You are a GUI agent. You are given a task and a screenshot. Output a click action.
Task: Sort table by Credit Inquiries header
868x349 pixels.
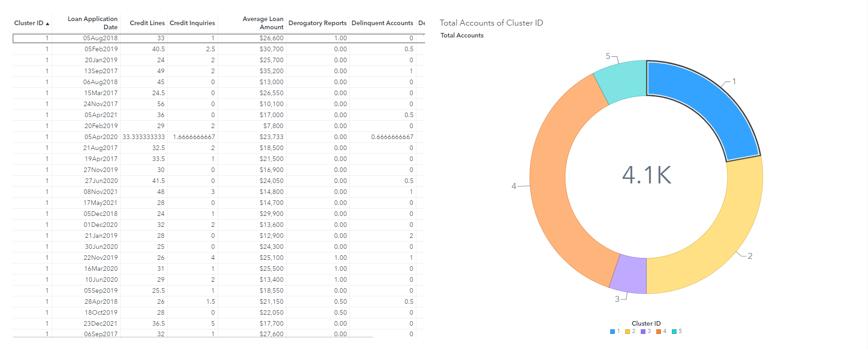click(x=192, y=23)
